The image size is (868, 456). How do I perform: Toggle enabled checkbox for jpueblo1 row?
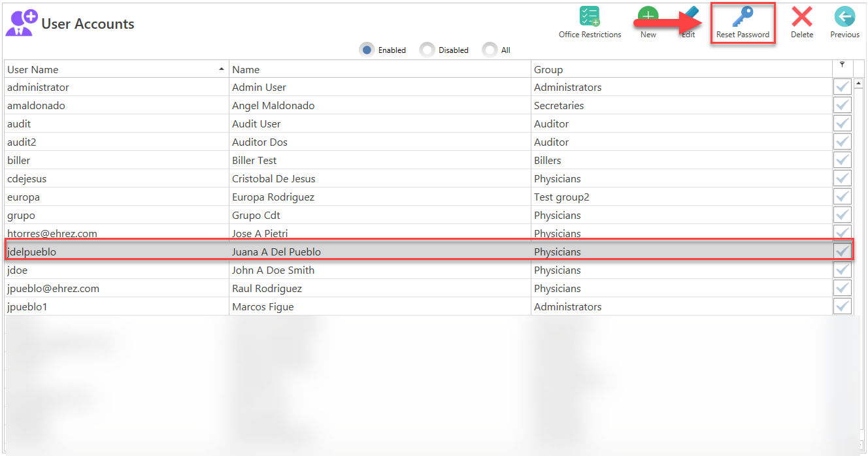[843, 306]
